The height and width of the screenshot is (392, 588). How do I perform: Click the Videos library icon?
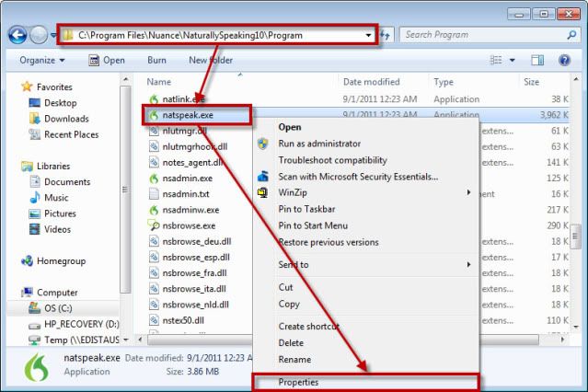(34, 229)
